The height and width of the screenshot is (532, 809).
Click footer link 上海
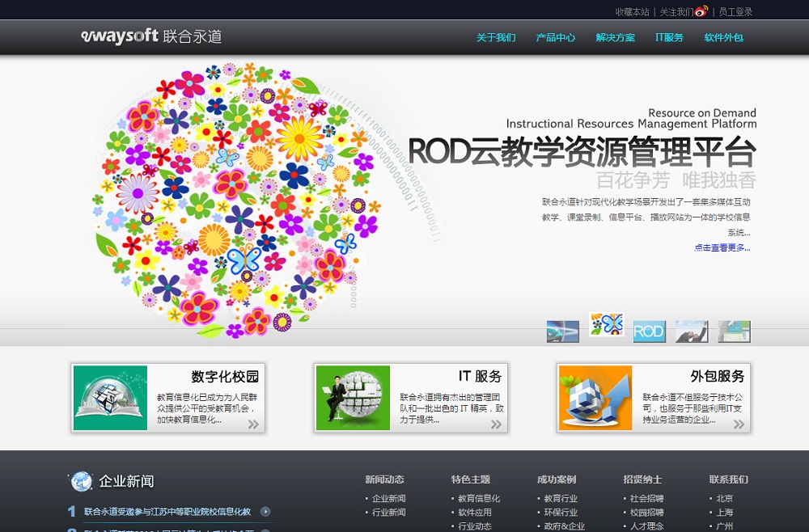[724, 513]
